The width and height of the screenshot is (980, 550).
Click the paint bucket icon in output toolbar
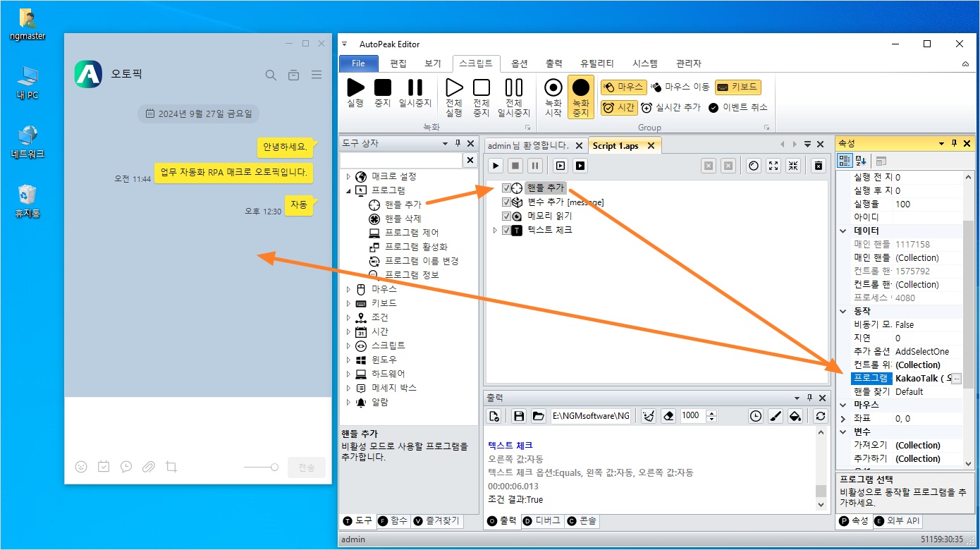tap(795, 416)
